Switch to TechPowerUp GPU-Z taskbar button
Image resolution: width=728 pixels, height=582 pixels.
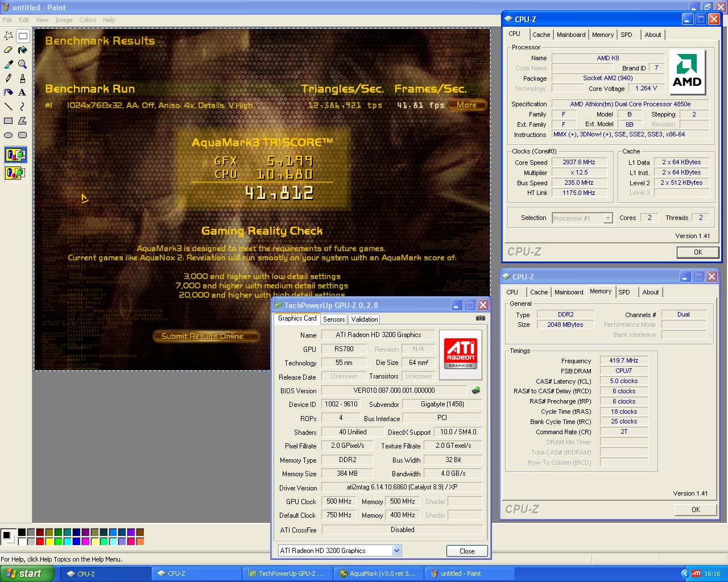287,573
